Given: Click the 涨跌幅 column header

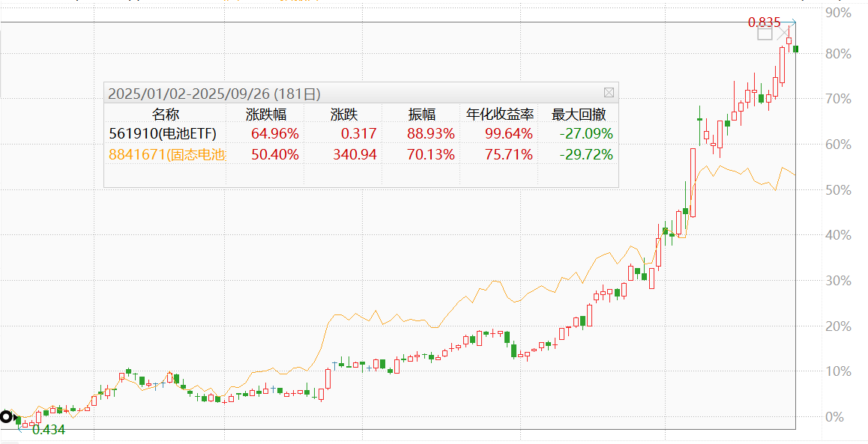Looking at the screenshot, I should [266, 115].
